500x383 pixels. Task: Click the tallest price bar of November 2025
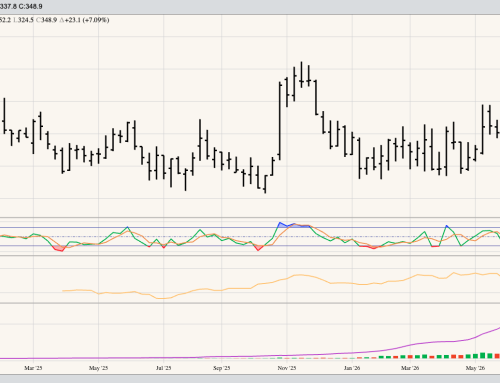301,75
